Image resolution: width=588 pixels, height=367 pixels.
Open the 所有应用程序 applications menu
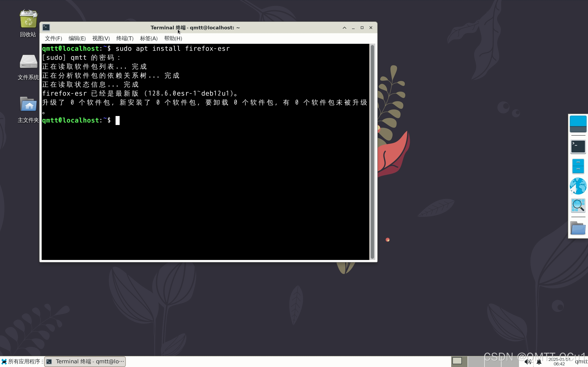(x=21, y=362)
